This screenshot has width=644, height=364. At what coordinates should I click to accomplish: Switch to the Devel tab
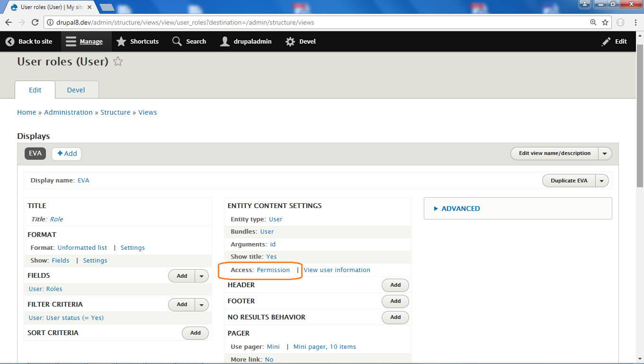(76, 90)
